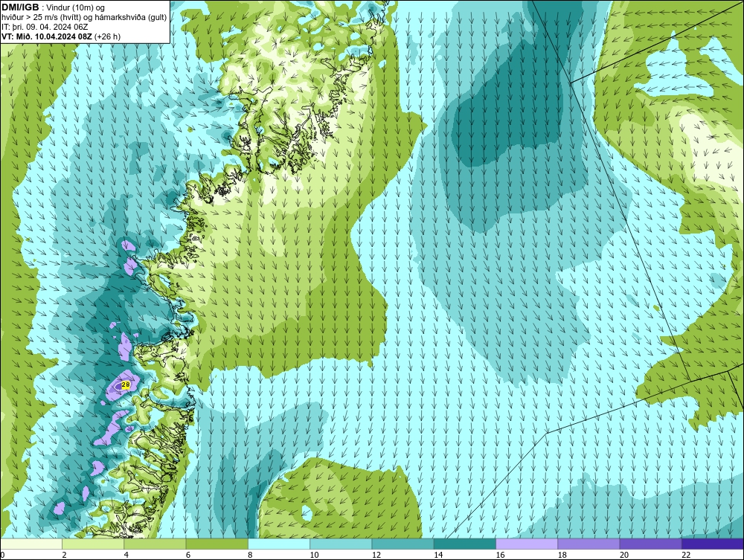Click the legend scale label '10'
The image size is (744, 560).
tap(314, 556)
